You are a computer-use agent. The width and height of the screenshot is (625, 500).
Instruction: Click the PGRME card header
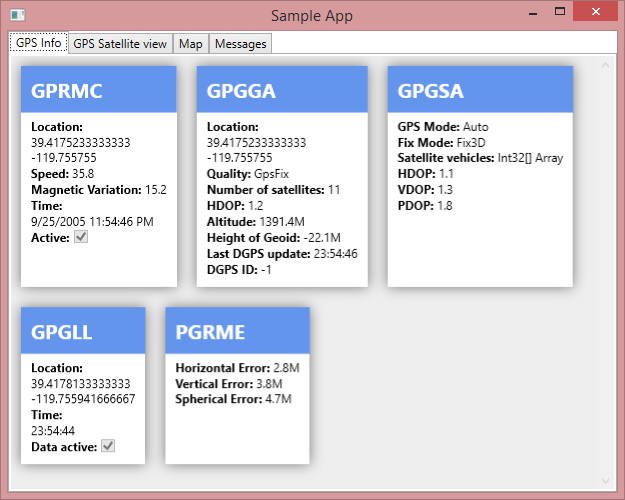pos(238,330)
